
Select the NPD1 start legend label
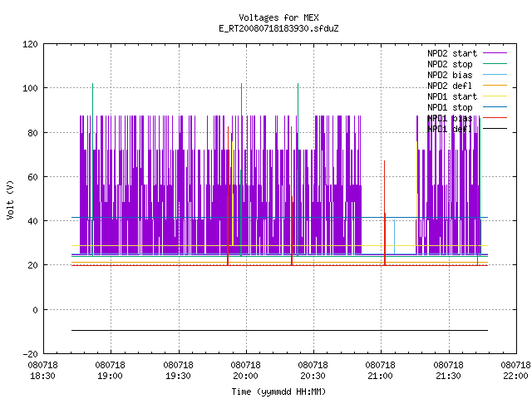pos(452,96)
